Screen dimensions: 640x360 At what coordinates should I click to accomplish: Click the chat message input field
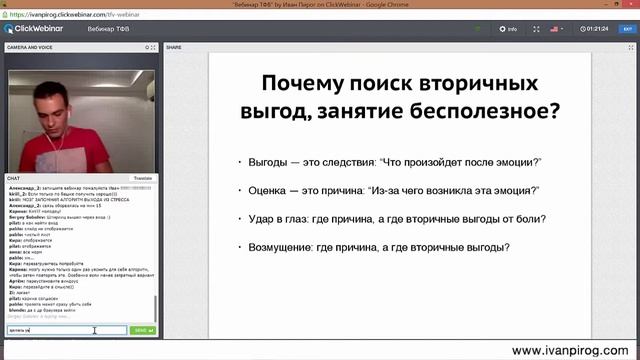coord(67,330)
